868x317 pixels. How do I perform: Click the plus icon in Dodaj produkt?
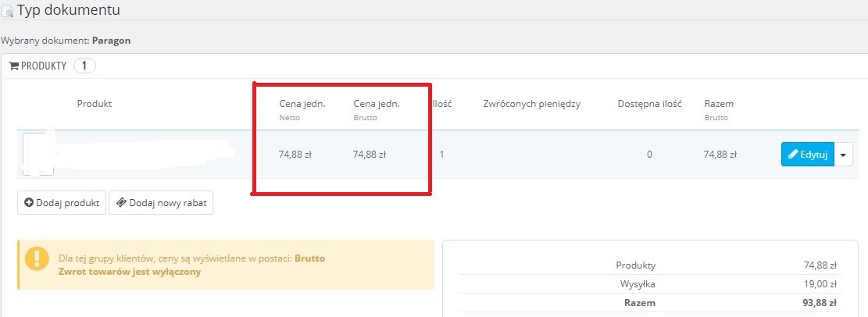pyautogui.click(x=29, y=203)
